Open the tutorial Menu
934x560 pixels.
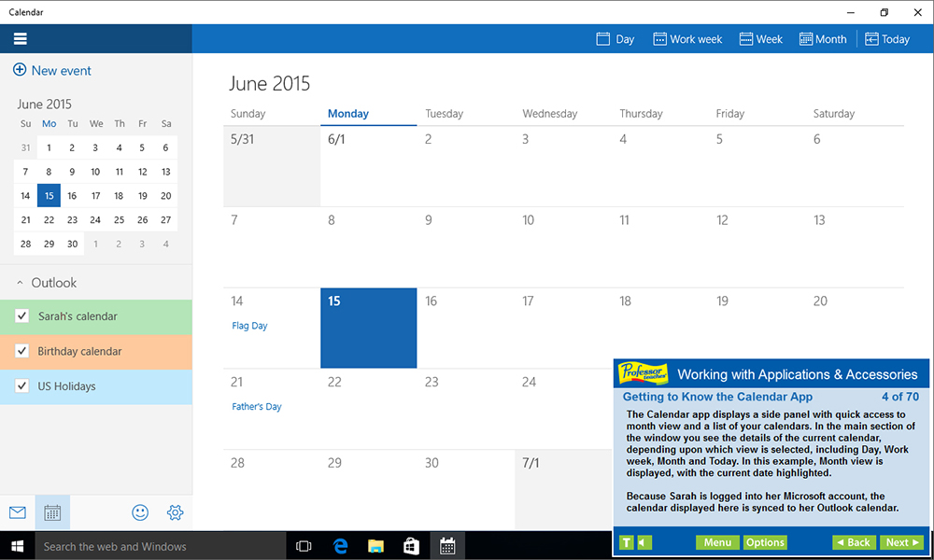coord(716,541)
